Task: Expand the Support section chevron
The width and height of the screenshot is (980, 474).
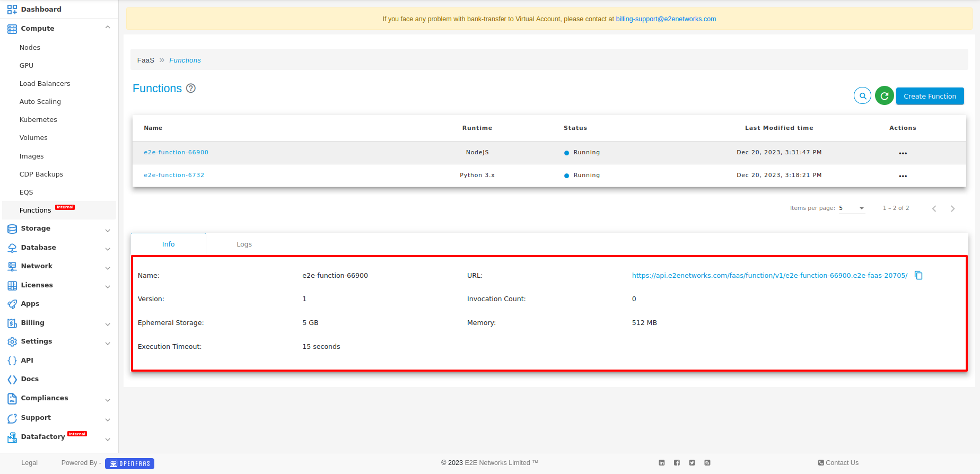Action: click(108, 419)
